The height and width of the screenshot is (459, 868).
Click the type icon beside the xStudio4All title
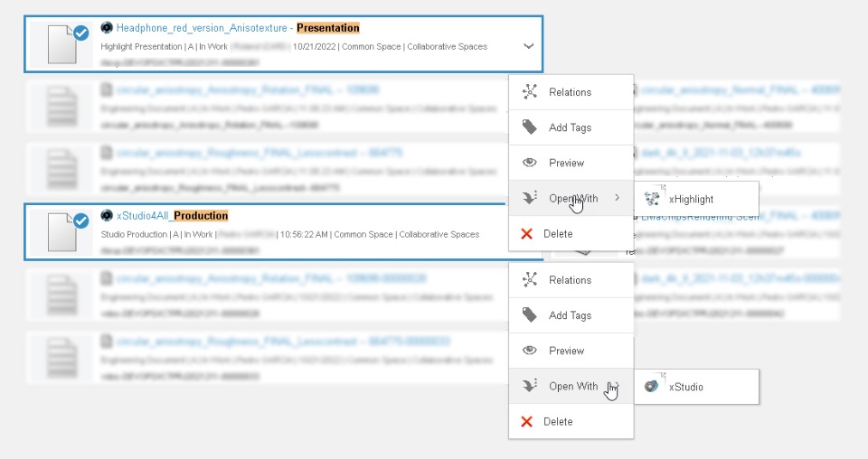coord(107,216)
